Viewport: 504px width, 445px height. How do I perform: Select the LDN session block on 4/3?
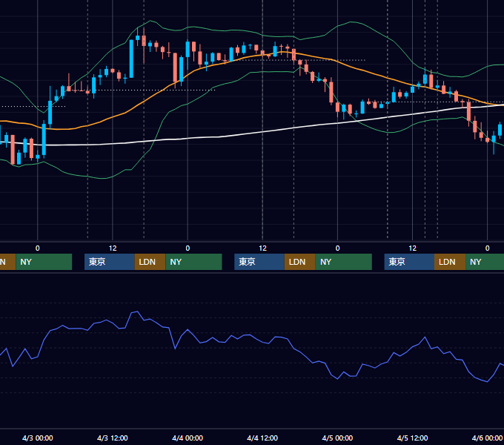pos(150,262)
